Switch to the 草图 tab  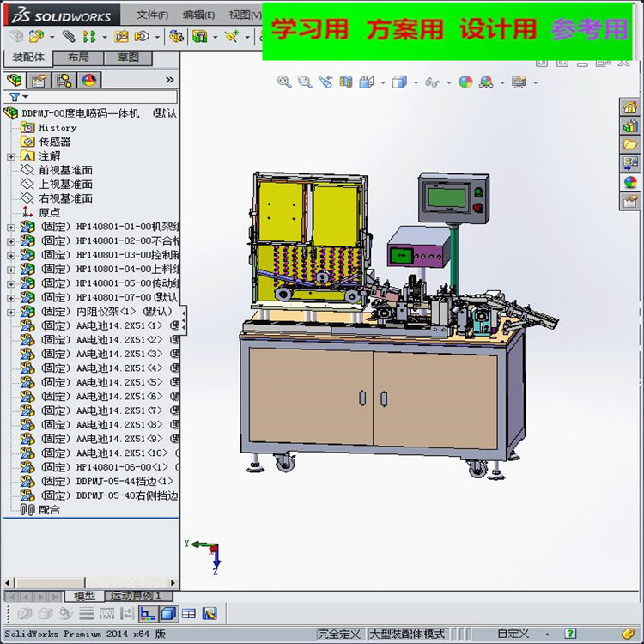tap(128, 58)
